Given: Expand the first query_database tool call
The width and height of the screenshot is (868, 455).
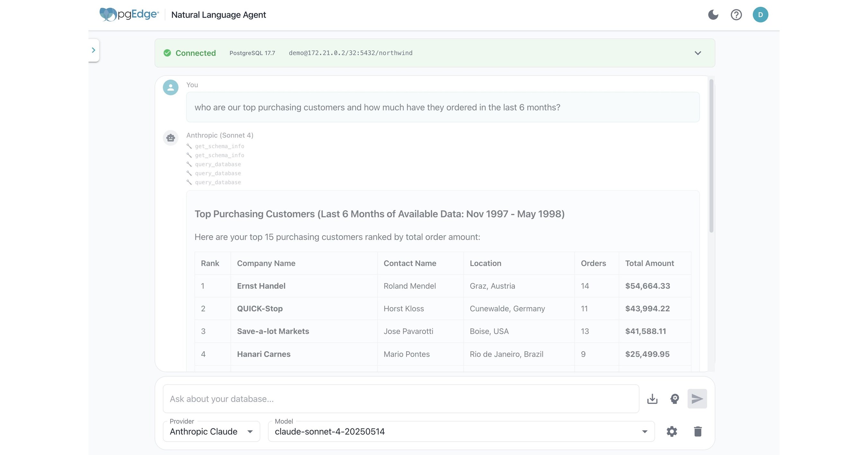Looking at the screenshot, I should 218,164.
